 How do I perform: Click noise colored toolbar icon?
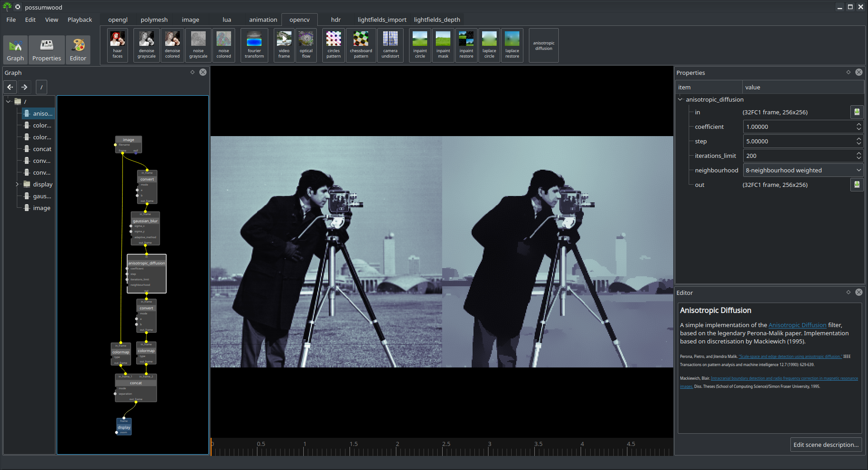[224, 45]
